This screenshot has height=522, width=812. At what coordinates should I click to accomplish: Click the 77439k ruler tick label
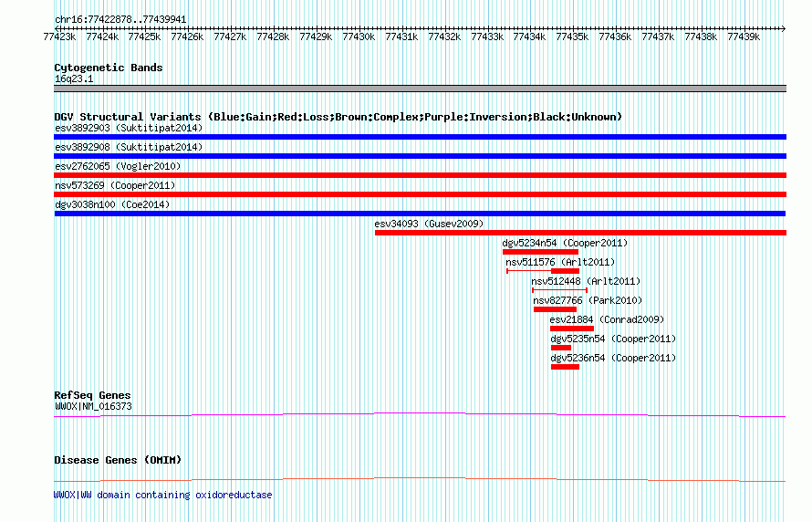[x=744, y=37]
